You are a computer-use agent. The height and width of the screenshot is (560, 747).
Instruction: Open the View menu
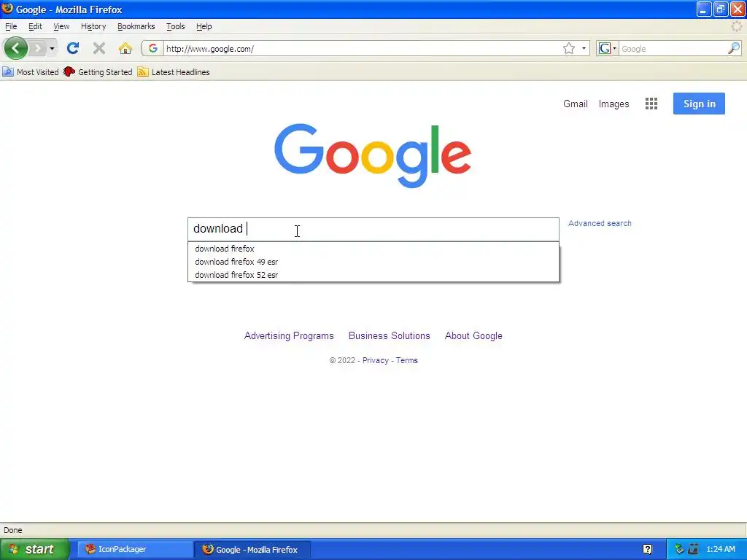pyautogui.click(x=61, y=27)
